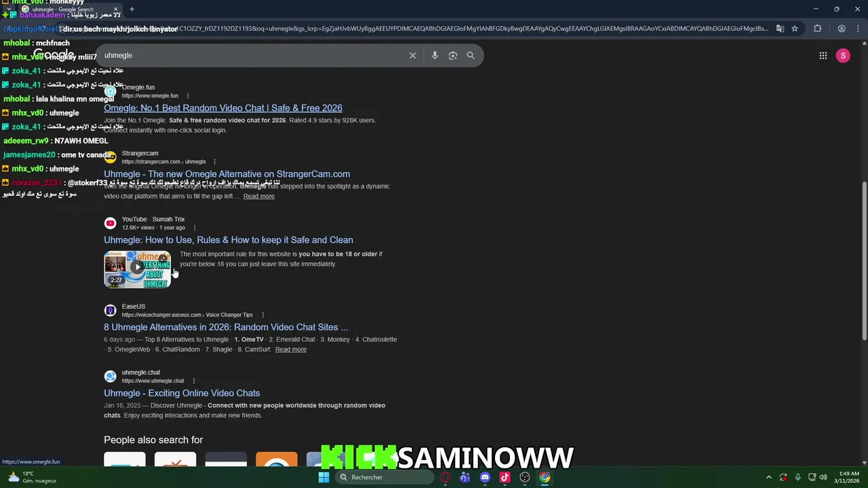868x488 pixels.
Task: Close the uhmegle Google Search tab
Action: [x=115, y=9]
